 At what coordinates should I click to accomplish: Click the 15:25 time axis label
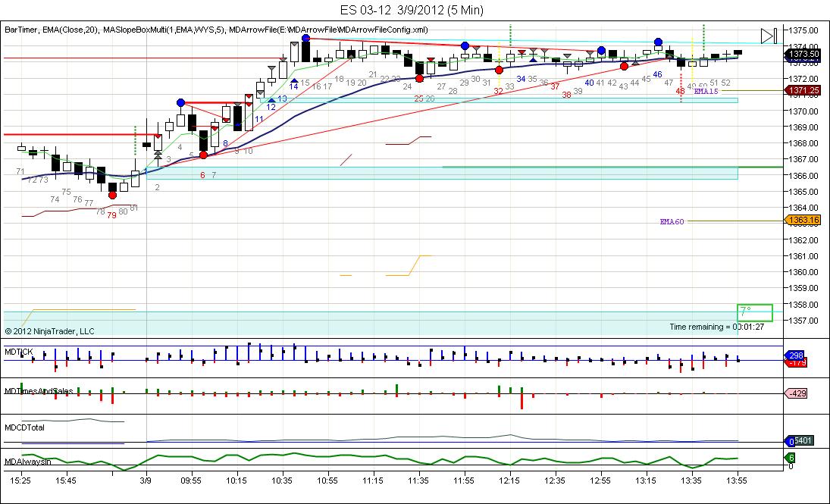point(21,481)
